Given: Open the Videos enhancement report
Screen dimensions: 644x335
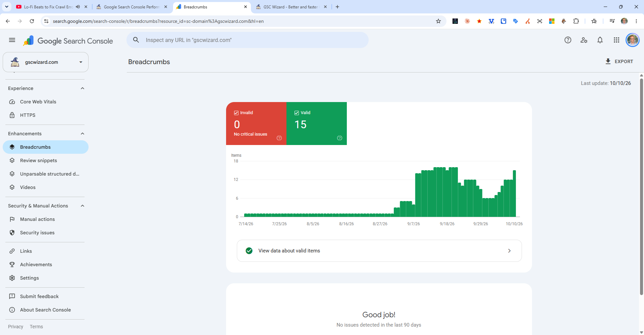Looking at the screenshot, I should [46, 187].
